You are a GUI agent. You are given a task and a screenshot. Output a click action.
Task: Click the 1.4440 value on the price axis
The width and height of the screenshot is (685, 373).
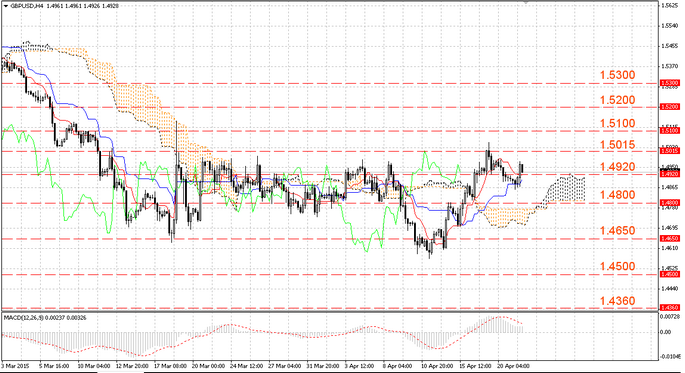click(x=669, y=288)
